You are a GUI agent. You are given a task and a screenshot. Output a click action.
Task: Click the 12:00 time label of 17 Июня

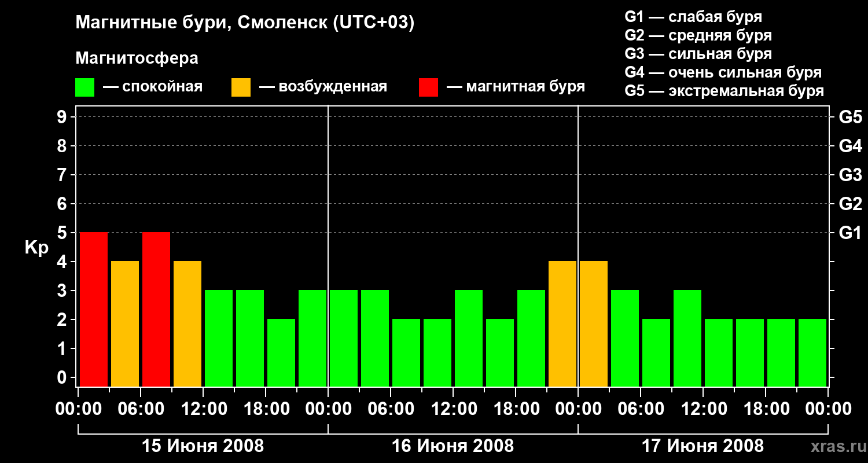[x=703, y=409]
